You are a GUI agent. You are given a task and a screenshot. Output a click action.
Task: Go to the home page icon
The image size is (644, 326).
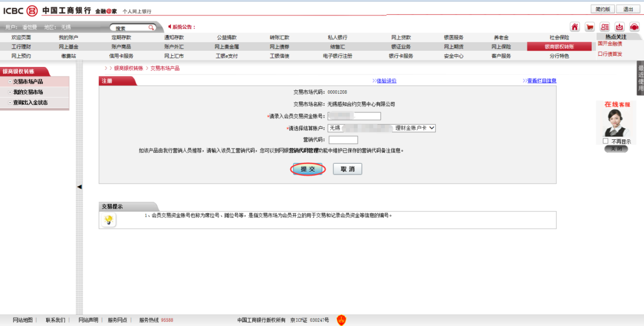[574, 27]
